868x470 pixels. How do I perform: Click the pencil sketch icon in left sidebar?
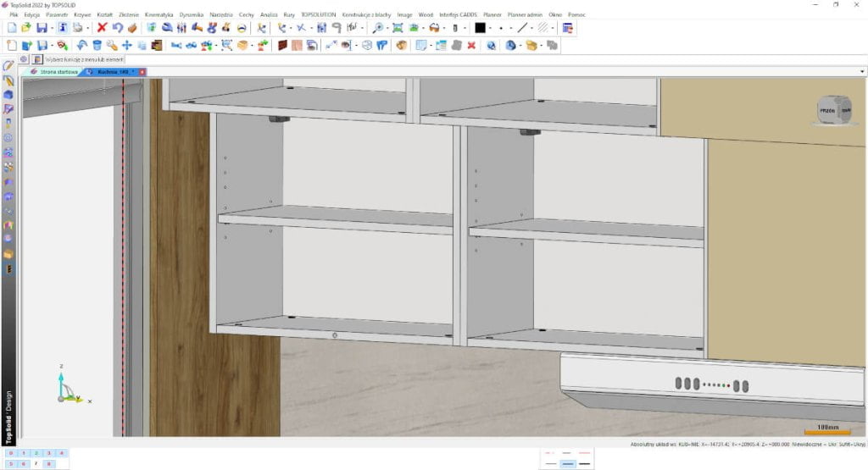coord(8,66)
